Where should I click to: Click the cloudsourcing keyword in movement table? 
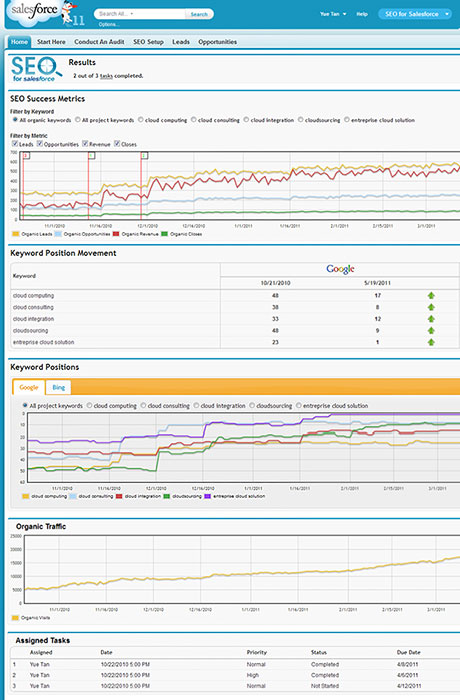click(x=30, y=330)
